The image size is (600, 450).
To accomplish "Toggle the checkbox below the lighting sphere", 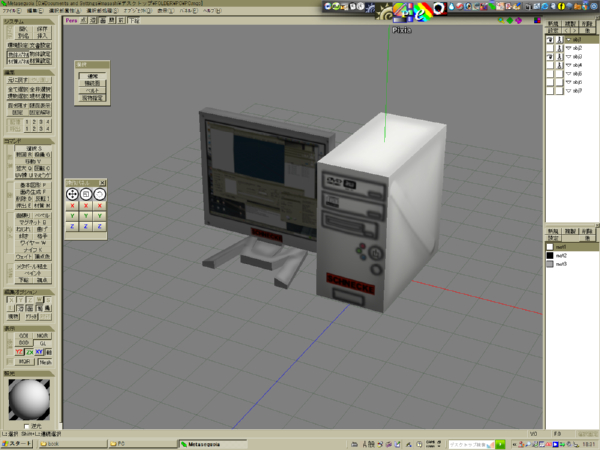I will click(x=26, y=425).
